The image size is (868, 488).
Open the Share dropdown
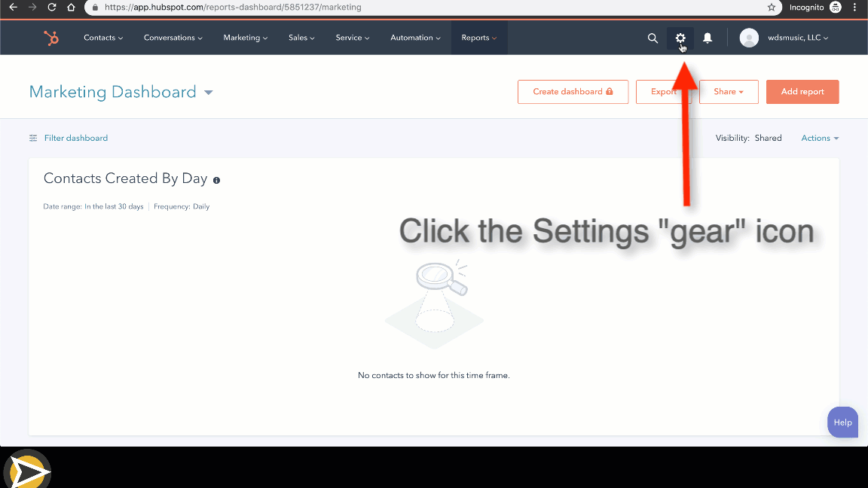pos(729,92)
